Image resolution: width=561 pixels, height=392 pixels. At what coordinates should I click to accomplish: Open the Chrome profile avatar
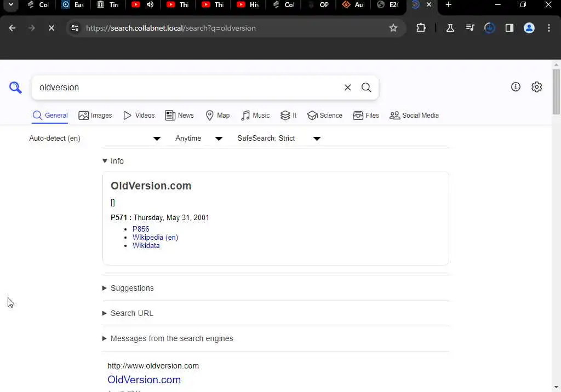[529, 28]
